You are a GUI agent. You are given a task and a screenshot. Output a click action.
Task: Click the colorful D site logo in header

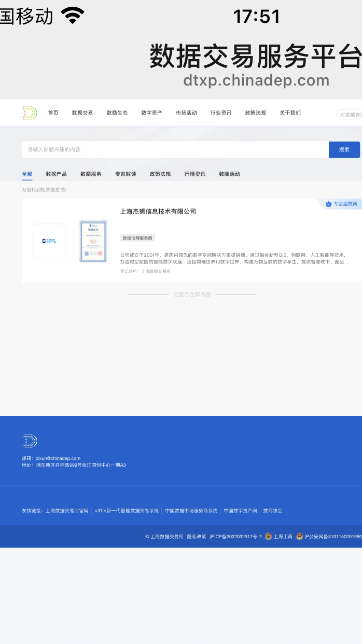point(30,113)
